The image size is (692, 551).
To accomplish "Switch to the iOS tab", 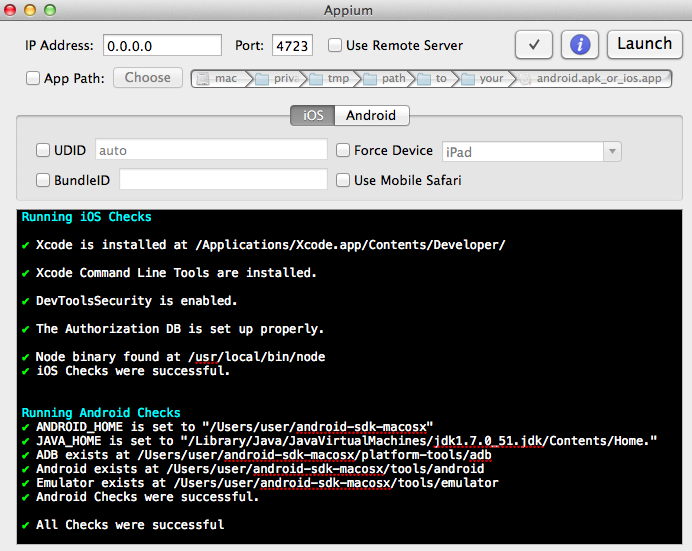I will tap(312, 115).
